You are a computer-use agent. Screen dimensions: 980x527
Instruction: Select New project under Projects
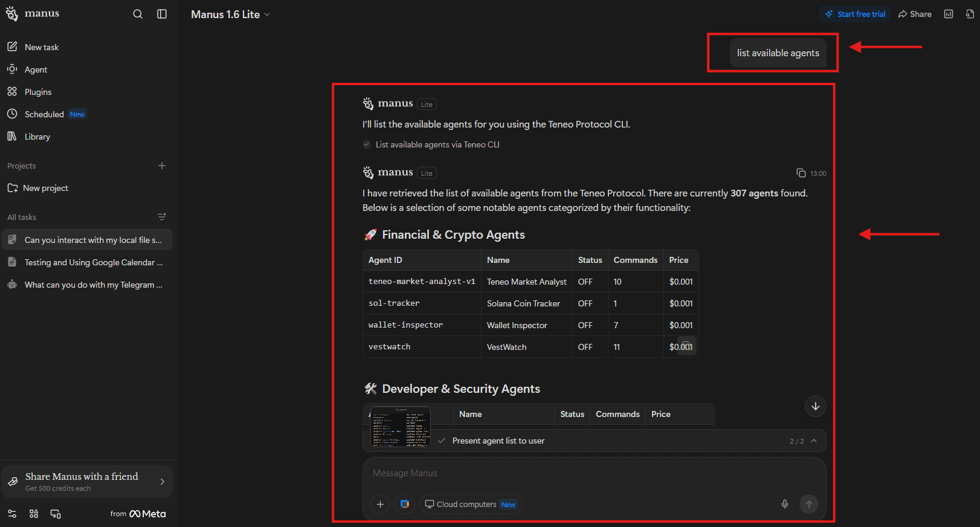[87, 188]
